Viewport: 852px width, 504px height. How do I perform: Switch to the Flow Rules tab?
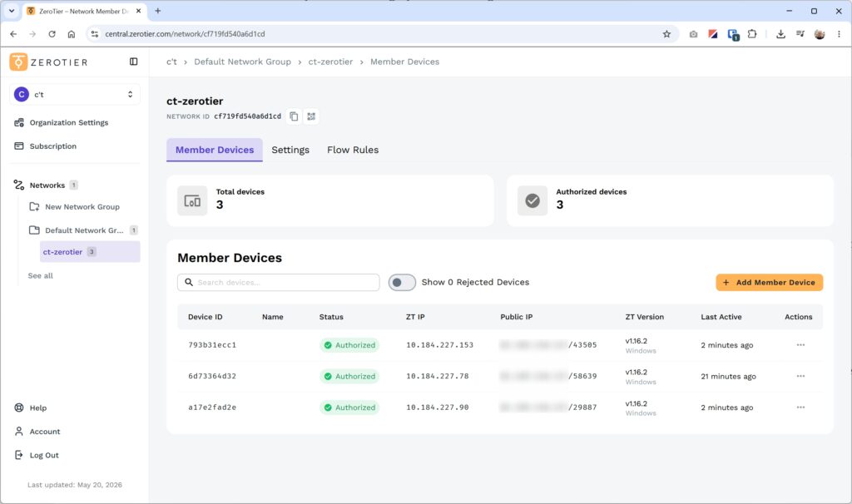point(353,150)
